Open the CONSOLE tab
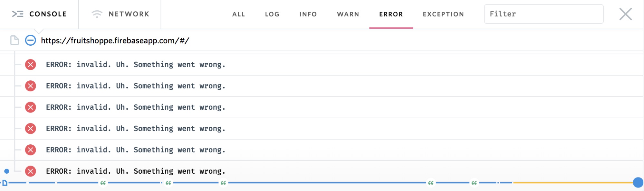 (x=39, y=14)
